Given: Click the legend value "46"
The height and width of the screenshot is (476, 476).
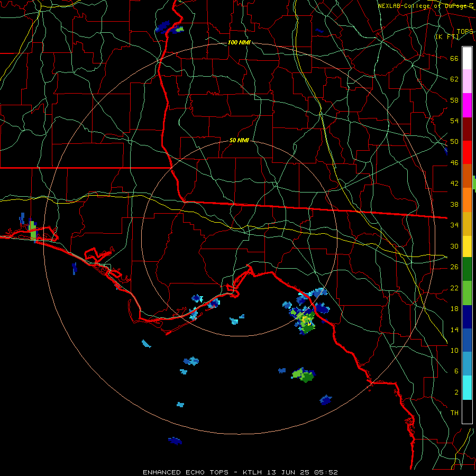Looking at the screenshot, I should (x=454, y=163).
